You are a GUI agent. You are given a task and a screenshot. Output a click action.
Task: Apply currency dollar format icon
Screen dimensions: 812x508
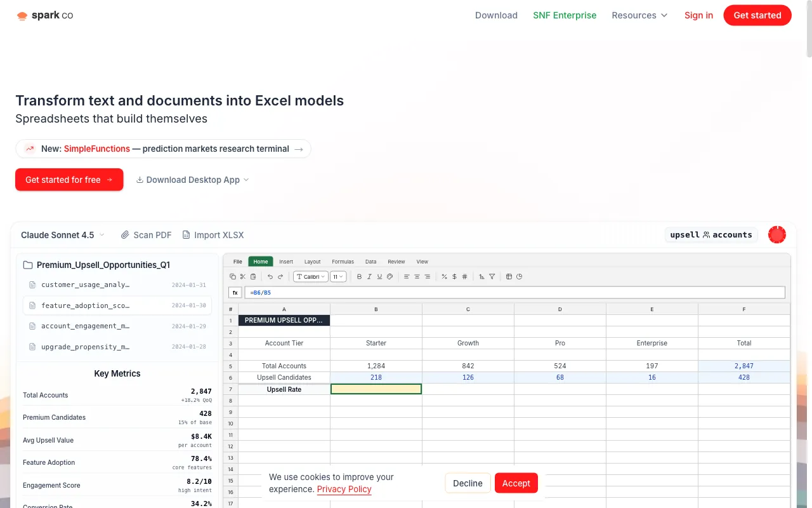tap(454, 276)
